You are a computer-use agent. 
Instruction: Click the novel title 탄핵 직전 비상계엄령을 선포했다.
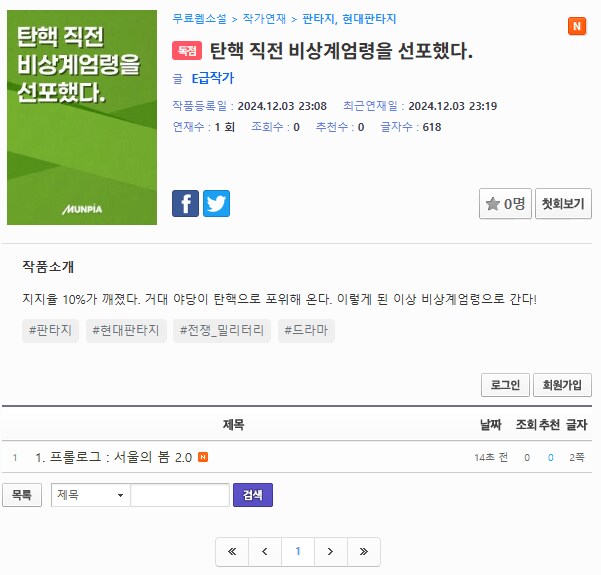(342, 51)
